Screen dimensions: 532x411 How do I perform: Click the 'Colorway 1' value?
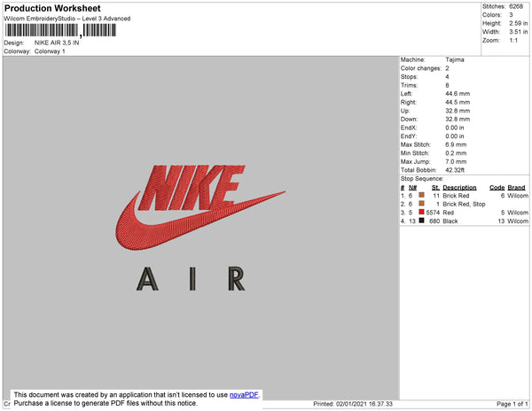click(x=50, y=51)
